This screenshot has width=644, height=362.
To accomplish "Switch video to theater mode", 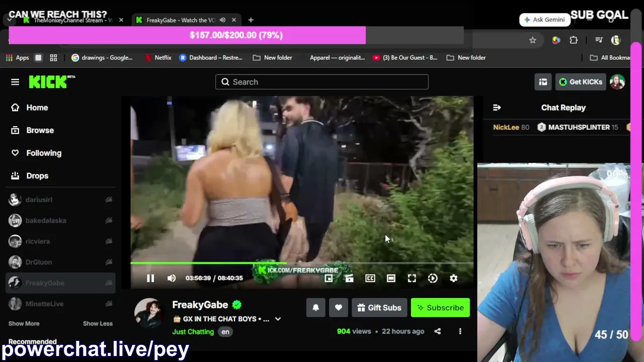I will pyautogui.click(x=391, y=278).
